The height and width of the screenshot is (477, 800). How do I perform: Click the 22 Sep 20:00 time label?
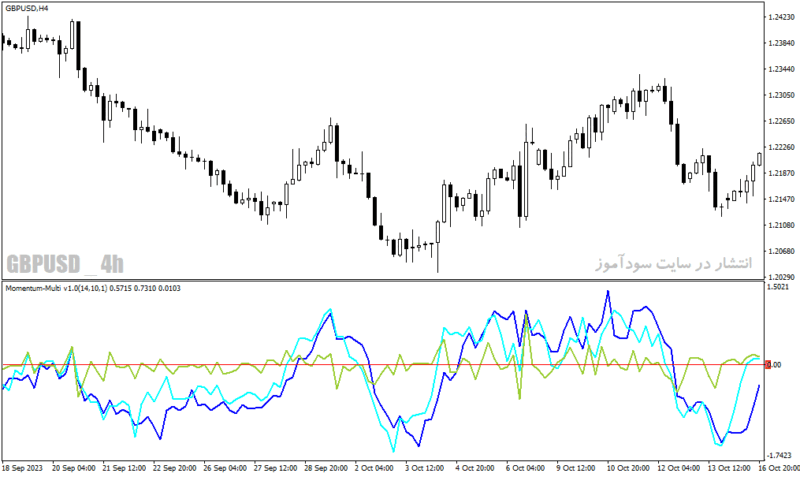174,468
